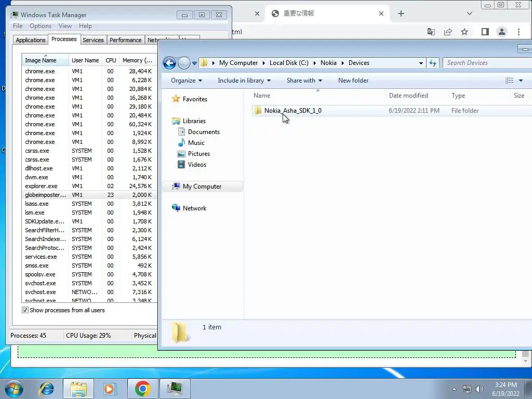This screenshot has height=399, width=532.
Task: Switch to Performance tab
Action: (x=126, y=40)
